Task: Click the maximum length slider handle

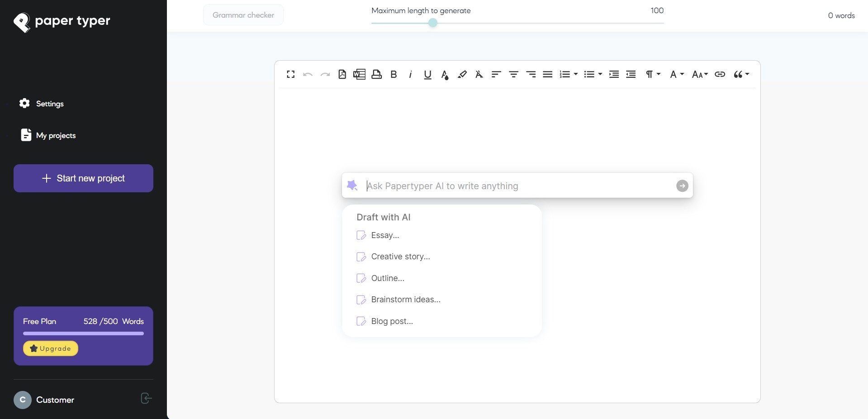Action: click(433, 23)
